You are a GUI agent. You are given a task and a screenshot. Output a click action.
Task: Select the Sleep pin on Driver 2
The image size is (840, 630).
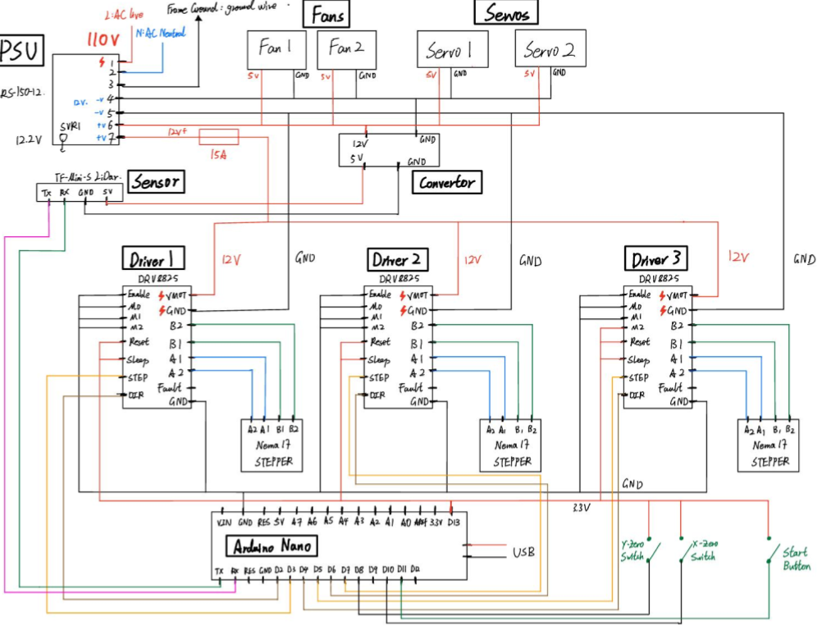click(379, 360)
